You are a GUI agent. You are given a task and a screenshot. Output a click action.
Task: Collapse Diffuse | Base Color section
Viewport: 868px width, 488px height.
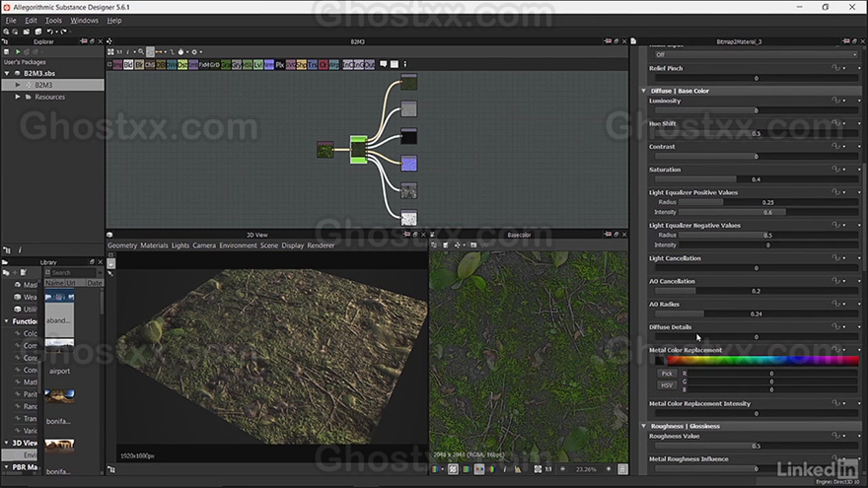tap(643, 91)
